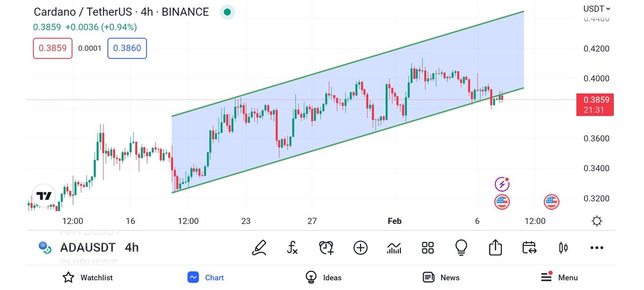Viewport: 644px width, 290px height.
Task: Open the drawing tools pencil icon
Action: pos(260,248)
